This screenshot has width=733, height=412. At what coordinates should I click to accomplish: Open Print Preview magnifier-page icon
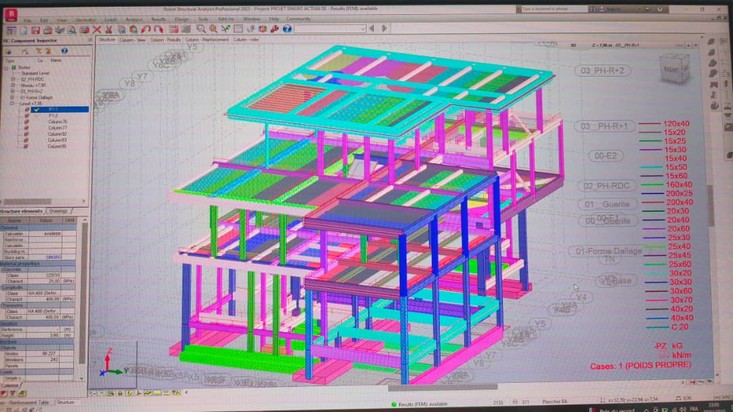(x=72, y=29)
